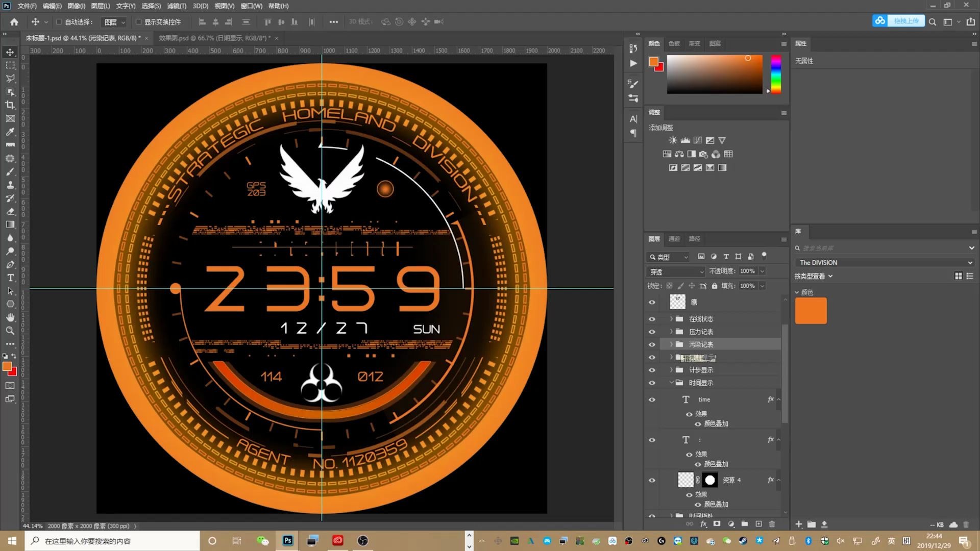The image size is (980, 551).
Task: Hide the time text layer
Action: pyautogui.click(x=652, y=399)
